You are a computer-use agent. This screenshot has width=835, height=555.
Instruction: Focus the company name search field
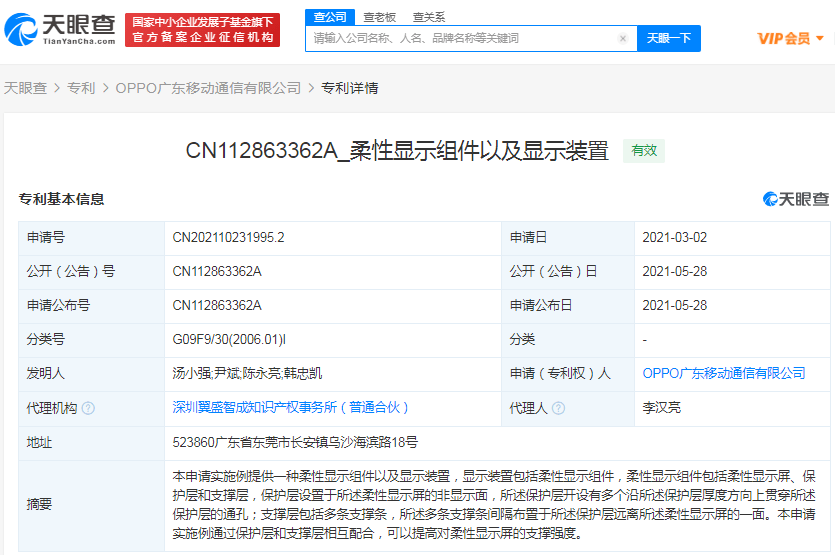point(463,38)
